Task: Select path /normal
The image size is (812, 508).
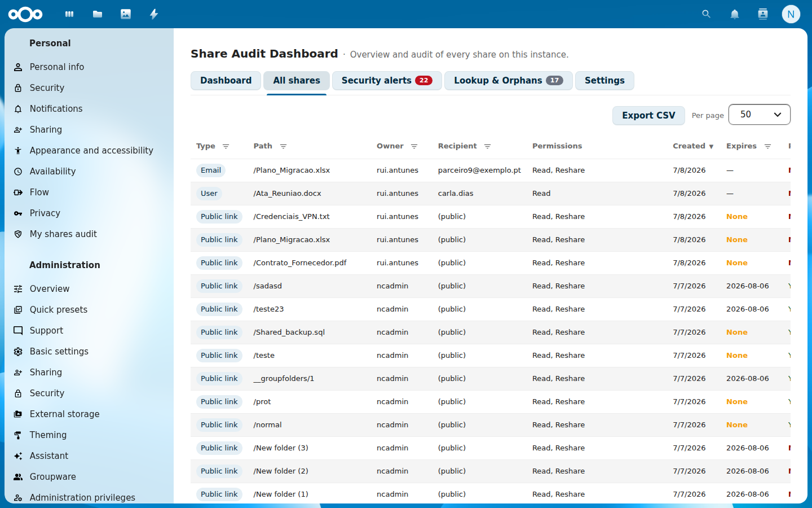Action: tap(267, 425)
